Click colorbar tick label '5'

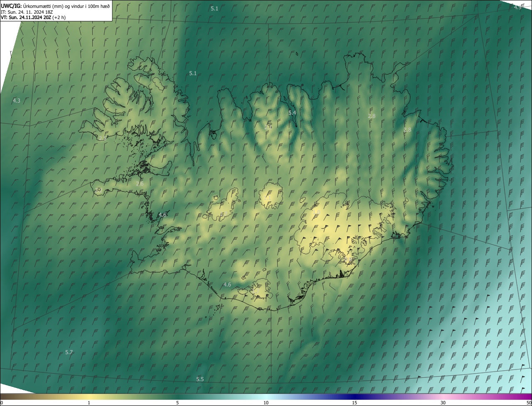click(177, 403)
